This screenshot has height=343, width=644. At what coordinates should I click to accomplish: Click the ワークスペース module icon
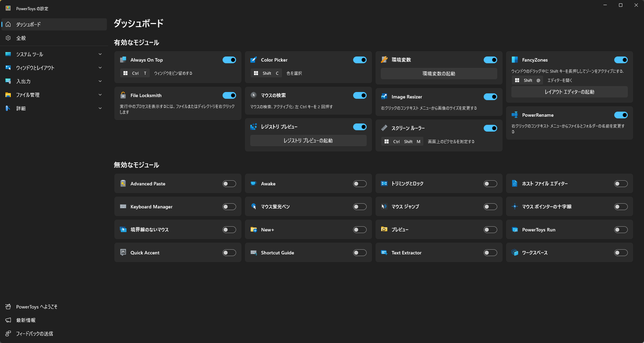point(515,253)
